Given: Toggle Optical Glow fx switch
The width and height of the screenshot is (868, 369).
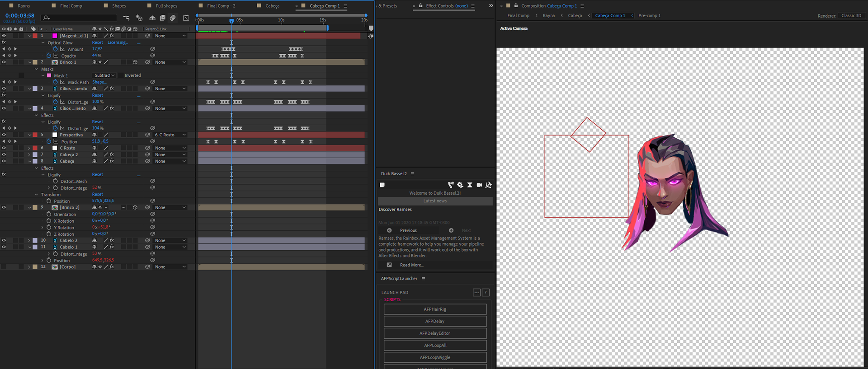Looking at the screenshot, I should click(x=4, y=42).
